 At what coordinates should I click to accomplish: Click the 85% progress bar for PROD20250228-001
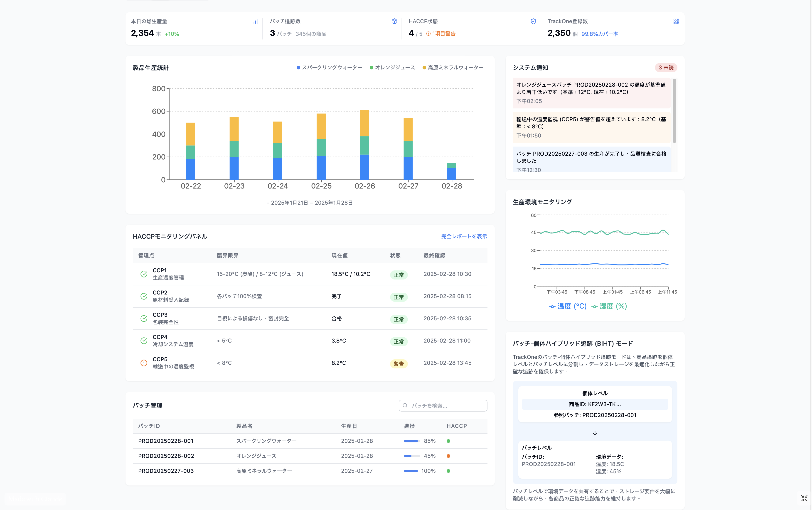click(x=412, y=441)
